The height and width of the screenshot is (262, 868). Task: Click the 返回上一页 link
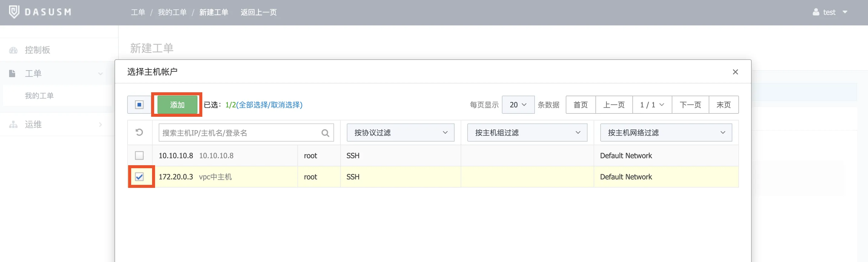[258, 12]
